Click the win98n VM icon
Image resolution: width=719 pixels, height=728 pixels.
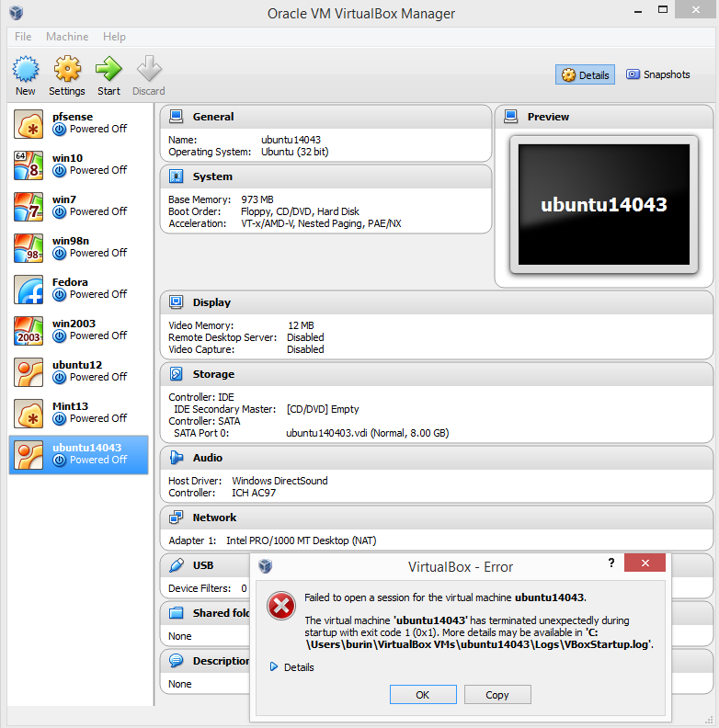pyautogui.click(x=29, y=248)
